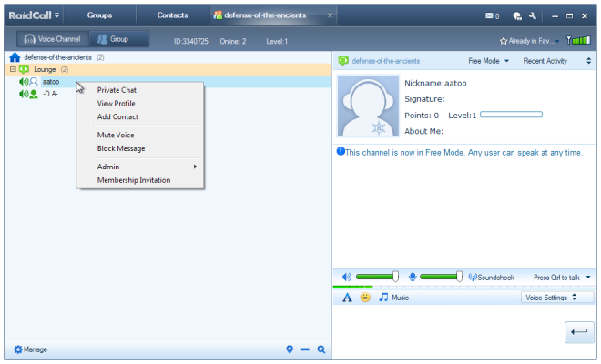Switch to the Group view
601x364 pixels.
(118, 39)
